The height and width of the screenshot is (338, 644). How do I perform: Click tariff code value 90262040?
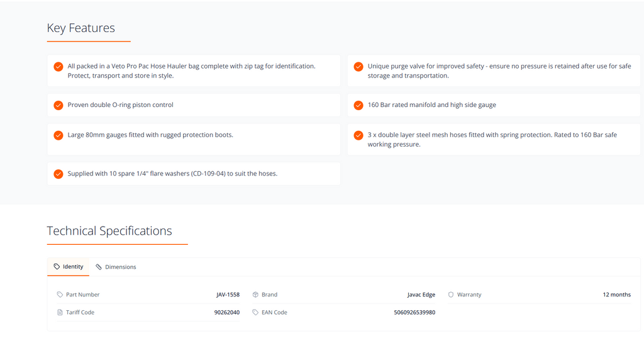(x=226, y=312)
